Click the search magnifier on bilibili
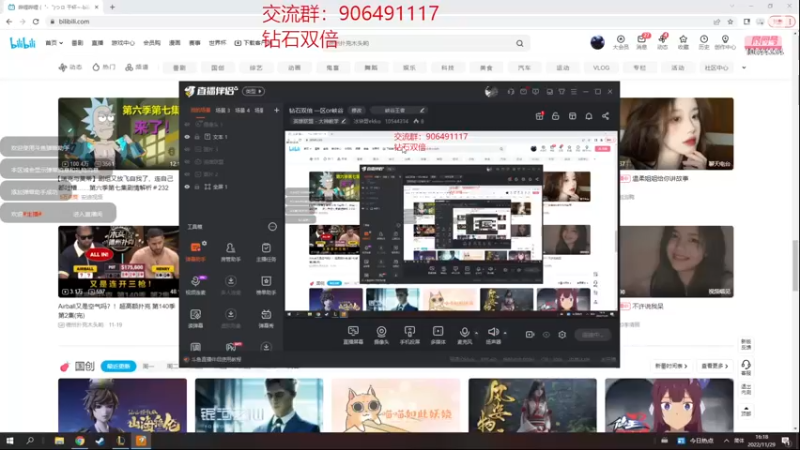 coord(519,43)
